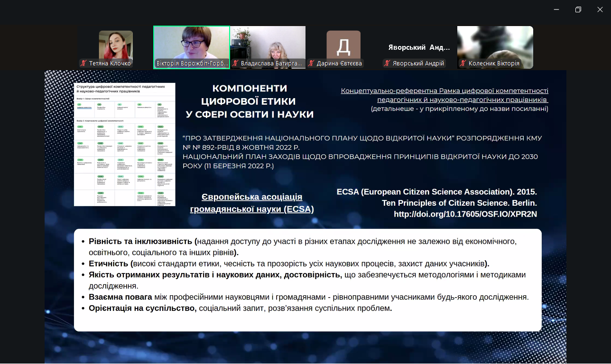
Task: Open the Концептуально-референтна Рамка link
Action: 444,95
